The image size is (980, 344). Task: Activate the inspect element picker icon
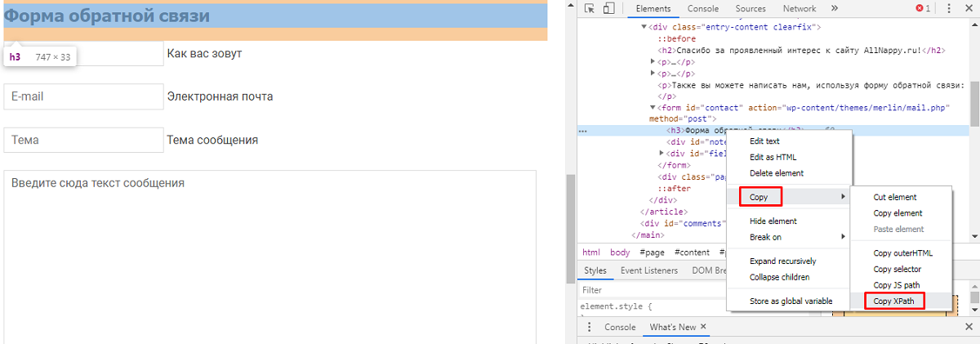(x=589, y=9)
